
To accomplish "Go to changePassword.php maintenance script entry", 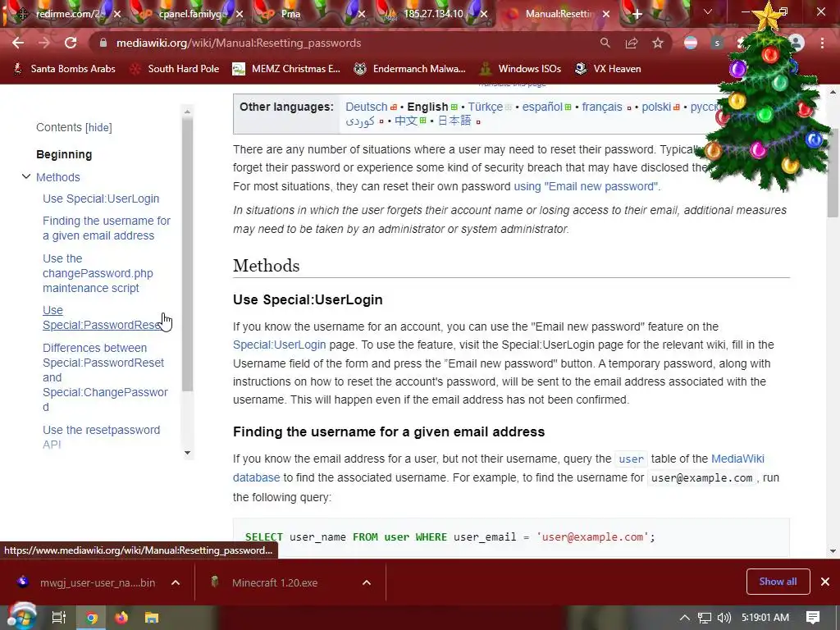I will tap(98, 273).
